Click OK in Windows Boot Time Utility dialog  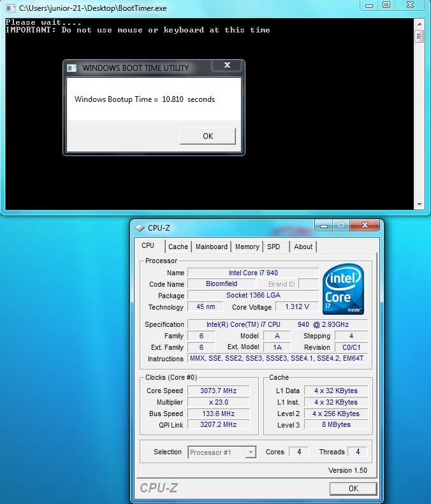[x=208, y=136]
